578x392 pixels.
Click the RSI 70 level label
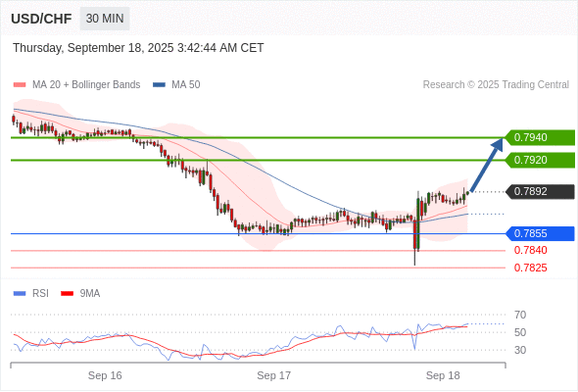(520, 315)
